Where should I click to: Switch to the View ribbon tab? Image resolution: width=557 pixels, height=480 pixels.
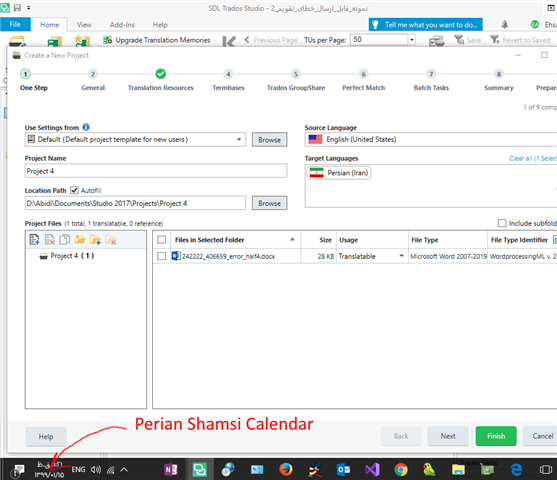pyautogui.click(x=84, y=25)
